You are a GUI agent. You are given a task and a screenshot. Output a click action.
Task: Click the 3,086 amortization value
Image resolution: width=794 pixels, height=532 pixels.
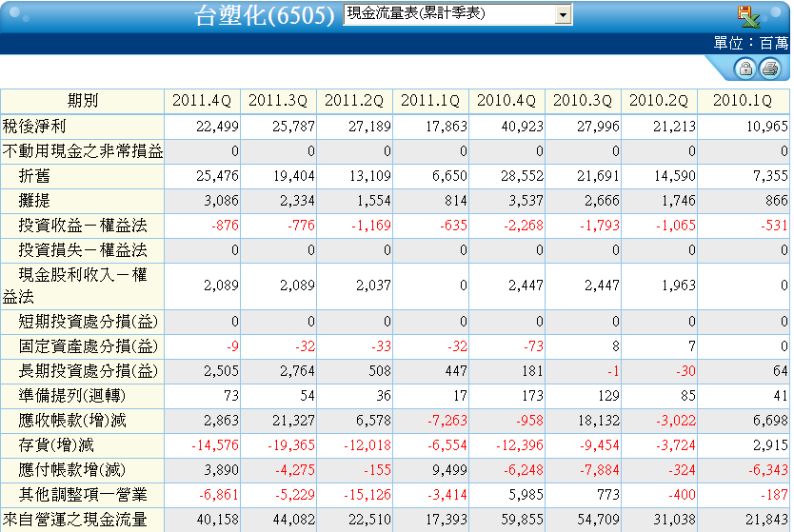coord(221,201)
